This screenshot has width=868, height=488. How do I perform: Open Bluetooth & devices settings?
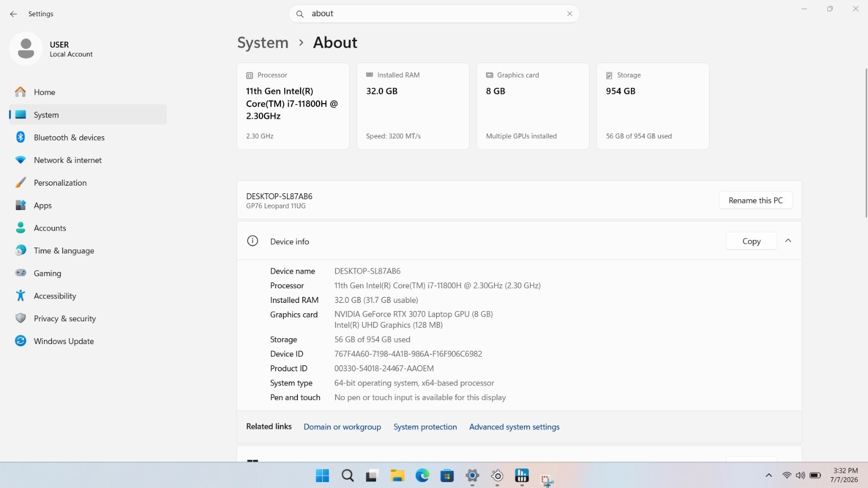(x=88, y=137)
